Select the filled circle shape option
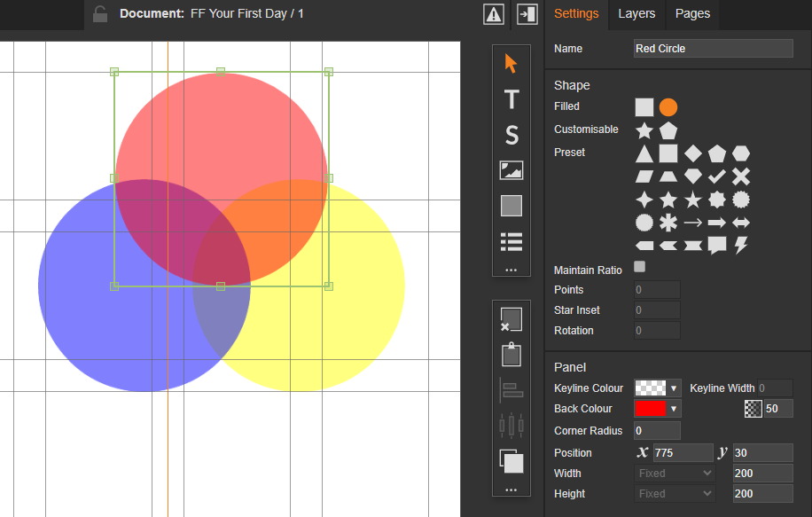The image size is (812, 517). pyautogui.click(x=668, y=107)
